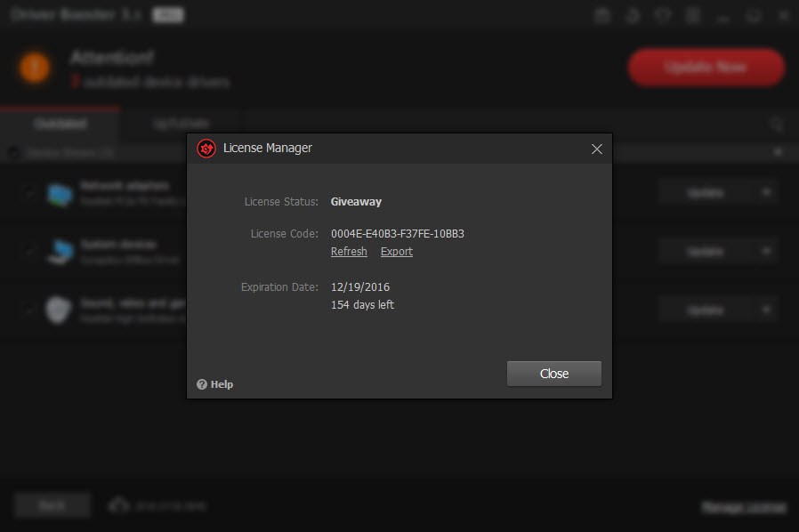Update the Network adapters driver
Viewport: 799px width, 532px height.
pos(706,193)
